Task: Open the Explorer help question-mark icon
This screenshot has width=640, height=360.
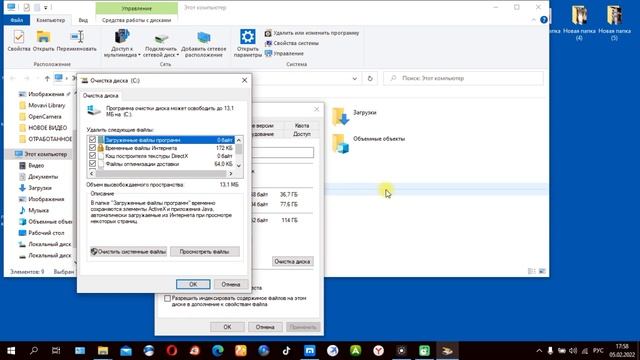Action: tap(544, 20)
